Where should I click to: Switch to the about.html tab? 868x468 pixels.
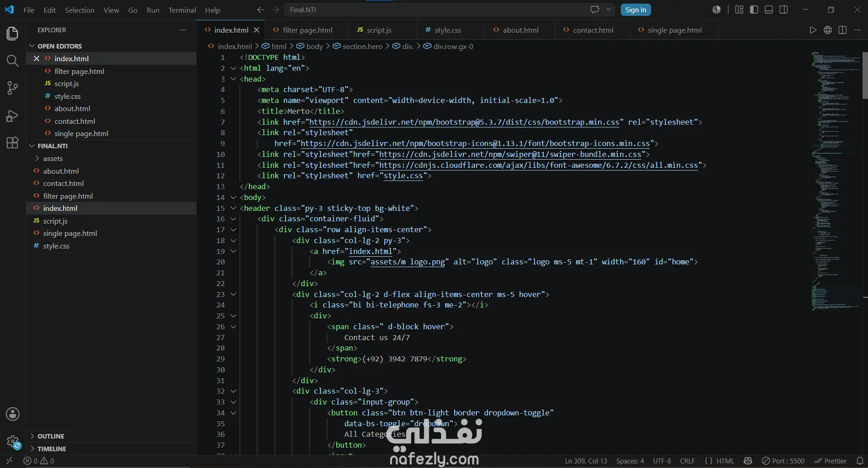click(x=520, y=30)
